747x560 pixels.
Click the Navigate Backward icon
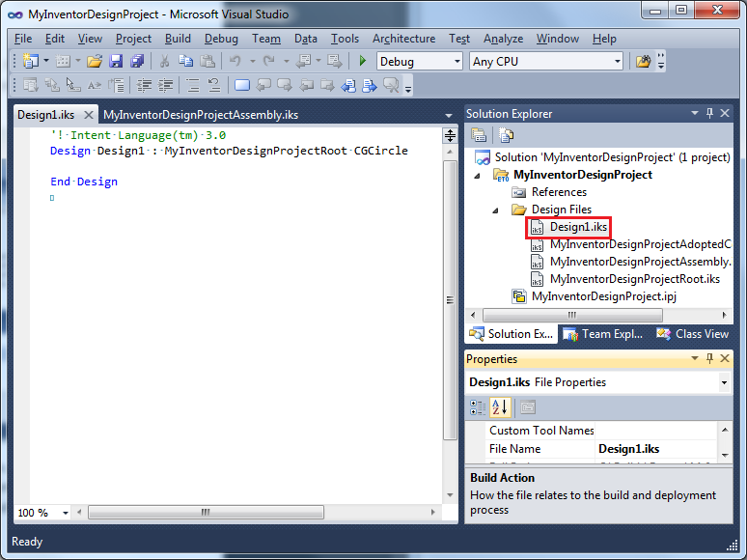click(303, 61)
